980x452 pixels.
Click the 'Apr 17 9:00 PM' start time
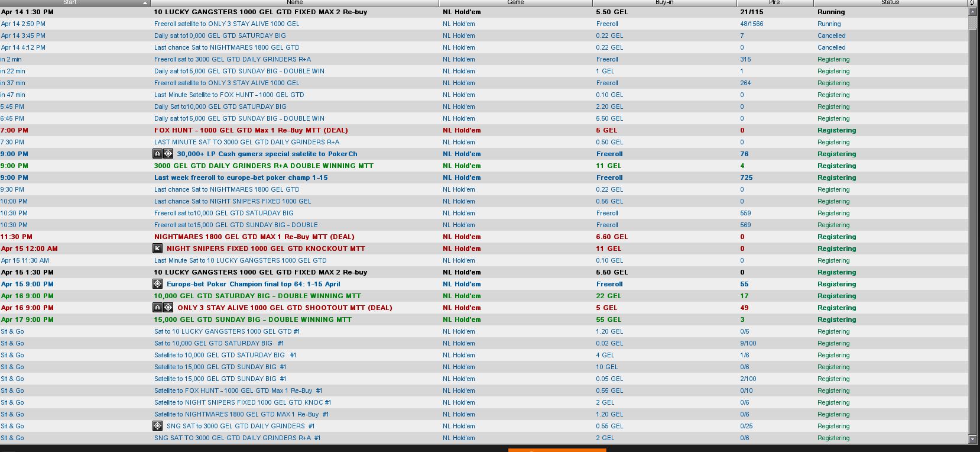[x=27, y=319]
